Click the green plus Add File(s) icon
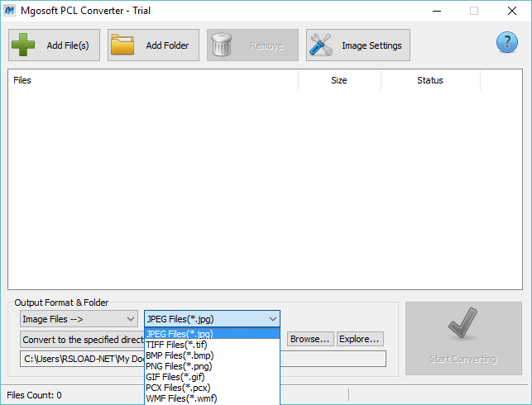This screenshot has width=532, height=405. [x=23, y=45]
